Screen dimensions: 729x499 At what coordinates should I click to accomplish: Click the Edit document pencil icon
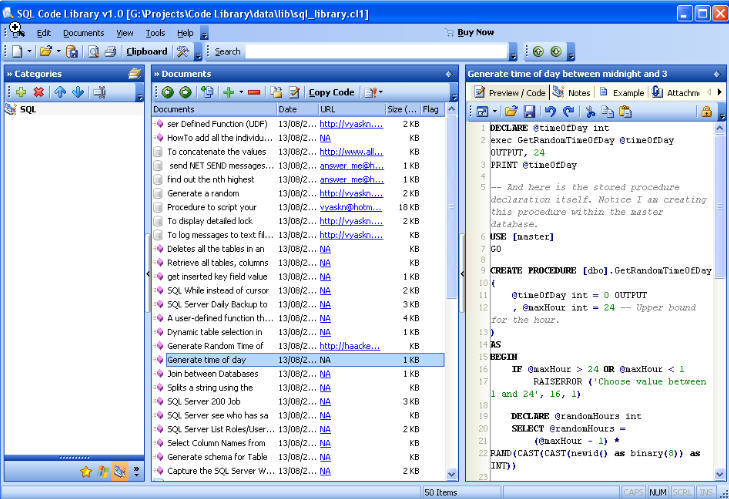(x=294, y=93)
